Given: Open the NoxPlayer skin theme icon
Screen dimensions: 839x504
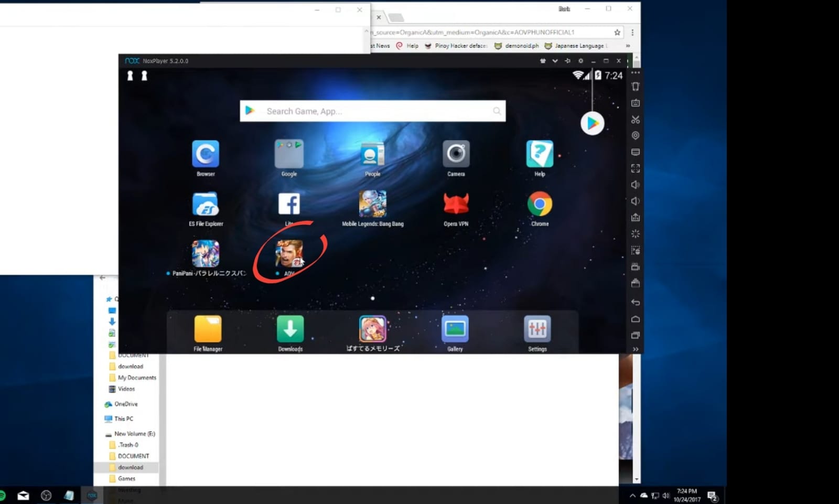Looking at the screenshot, I should coord(543,61).
